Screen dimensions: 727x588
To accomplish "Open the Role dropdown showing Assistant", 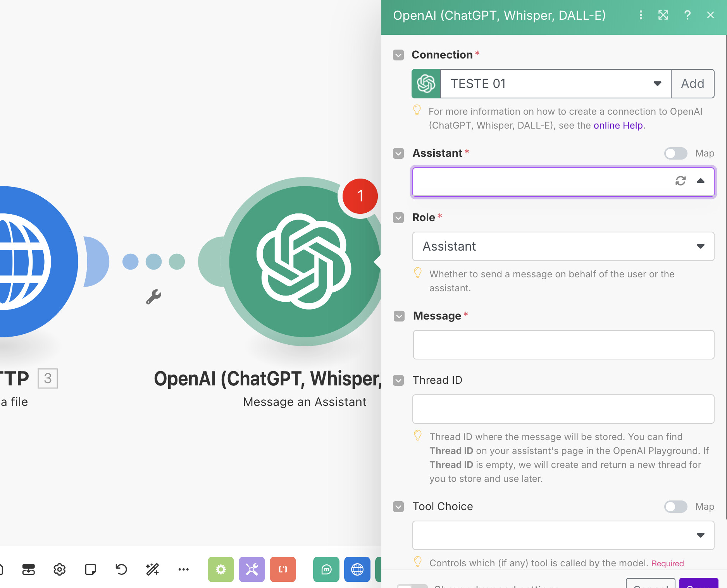I will [563, 246].
